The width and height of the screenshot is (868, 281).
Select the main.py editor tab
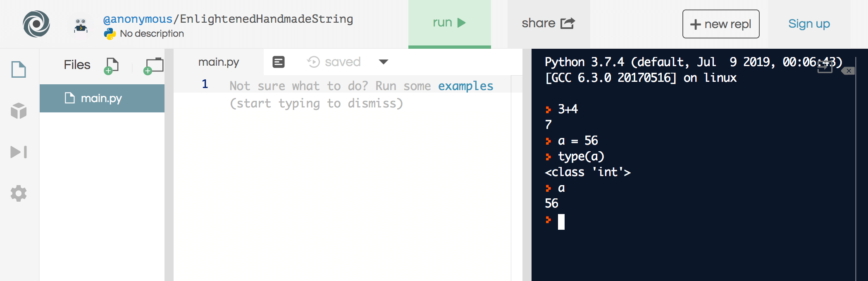pos(219,62)
